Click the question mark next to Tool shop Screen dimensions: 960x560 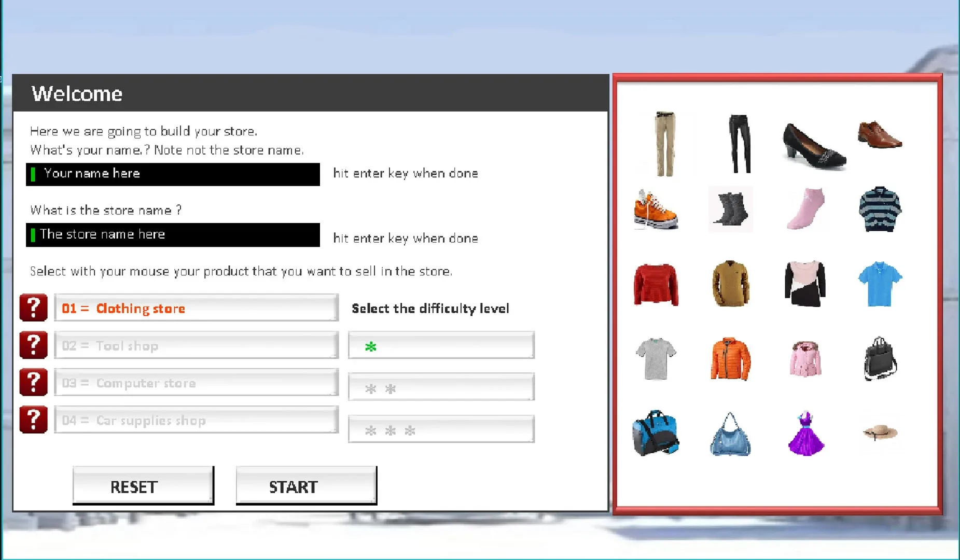point(33,345)
